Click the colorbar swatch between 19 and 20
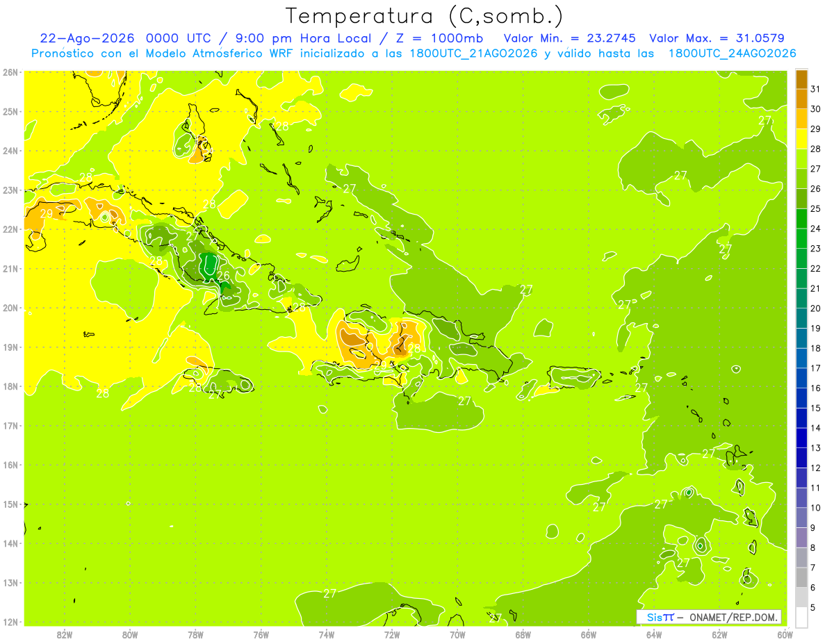 pos(801,318)
